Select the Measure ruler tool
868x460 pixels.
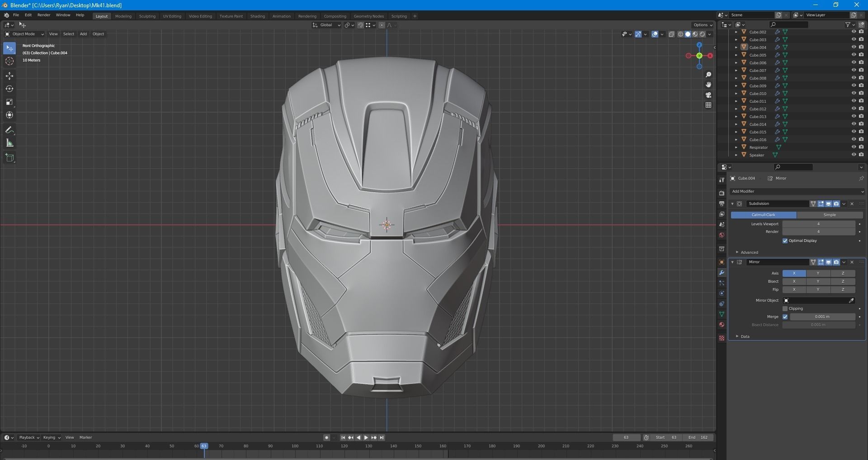(9, 143)
